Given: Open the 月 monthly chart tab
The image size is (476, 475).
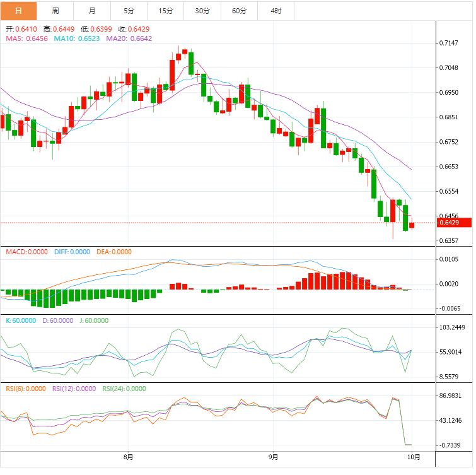Looking at the screenshot, I should (93, 11).
